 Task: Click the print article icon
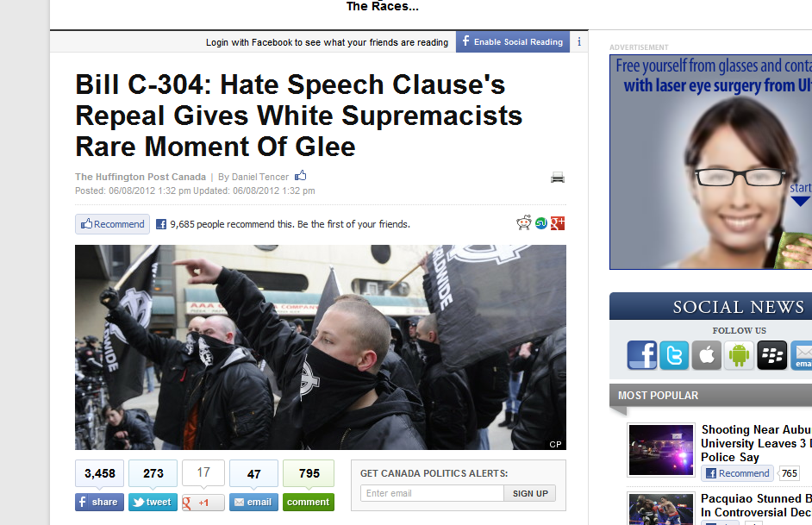pyautogui.click(x=557, y=178)
